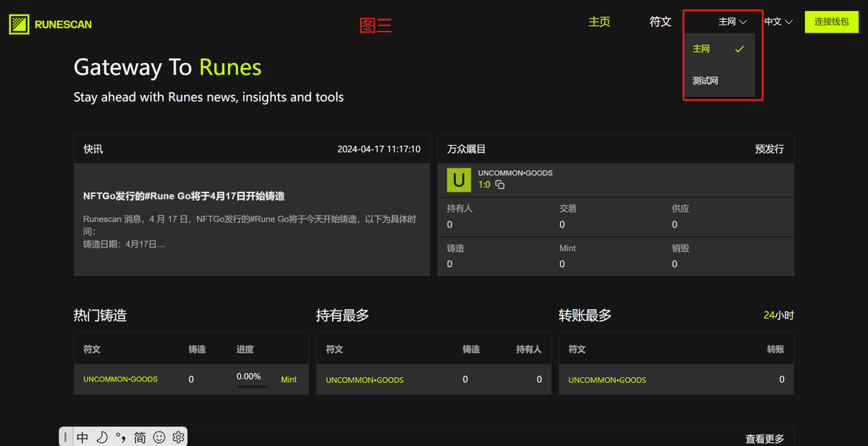Open UNCOMMON•GOODS in 转账最多 table

(607, 380)
